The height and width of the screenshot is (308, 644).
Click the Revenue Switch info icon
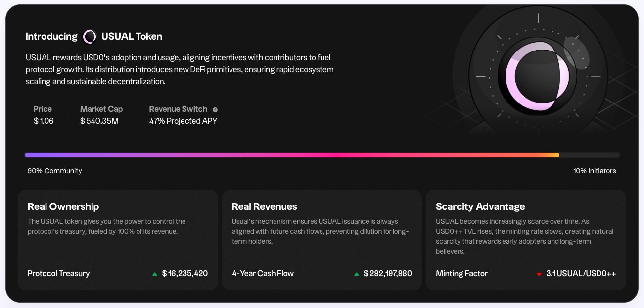pos(215,110)
